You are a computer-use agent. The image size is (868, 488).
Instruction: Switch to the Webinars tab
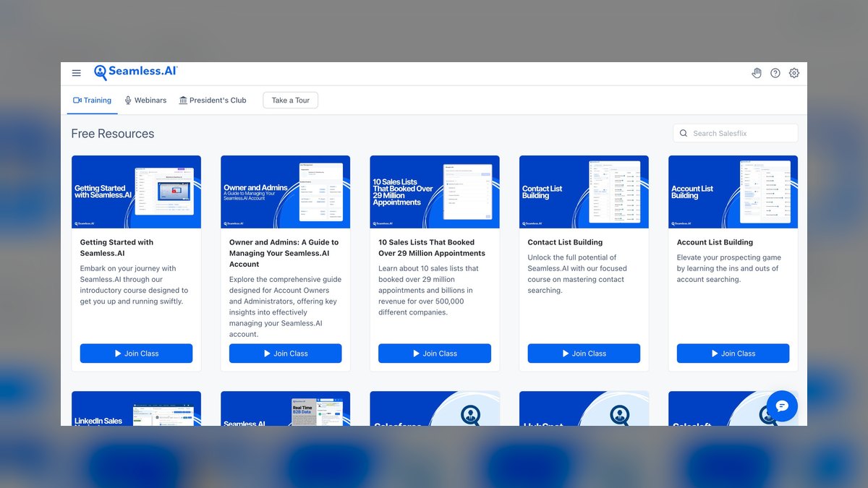[145, 100]
